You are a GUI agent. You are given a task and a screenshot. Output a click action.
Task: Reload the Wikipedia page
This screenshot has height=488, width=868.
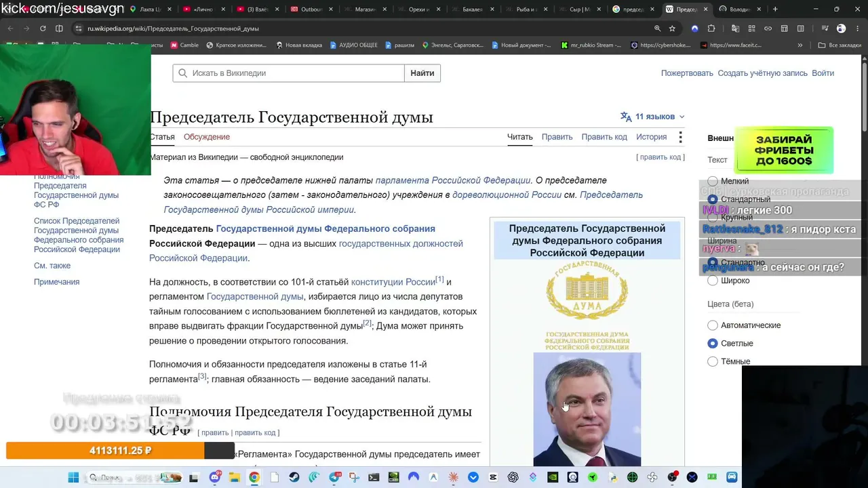point(43,28)
